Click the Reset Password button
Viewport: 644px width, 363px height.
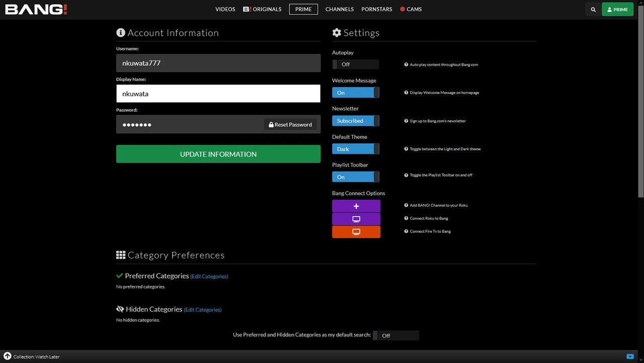pyautogui.click(x=290, y=124)
